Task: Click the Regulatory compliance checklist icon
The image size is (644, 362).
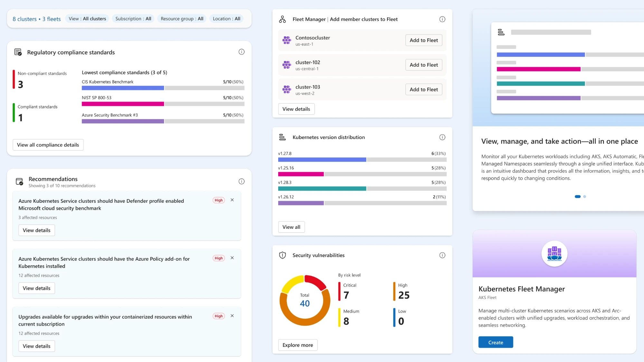Action: tap(18, 52)
